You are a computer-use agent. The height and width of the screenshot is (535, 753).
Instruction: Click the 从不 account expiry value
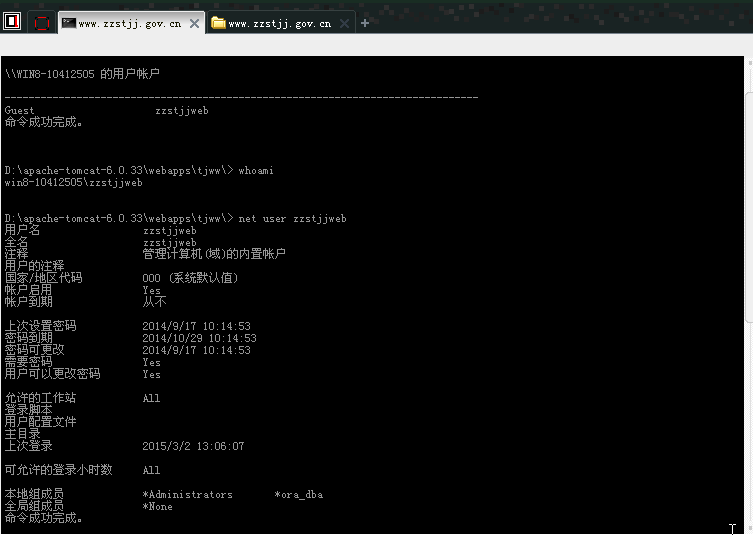pos(154,302)
